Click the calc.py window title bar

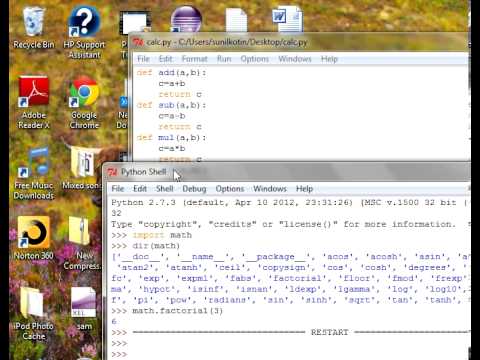coord(298,43)
